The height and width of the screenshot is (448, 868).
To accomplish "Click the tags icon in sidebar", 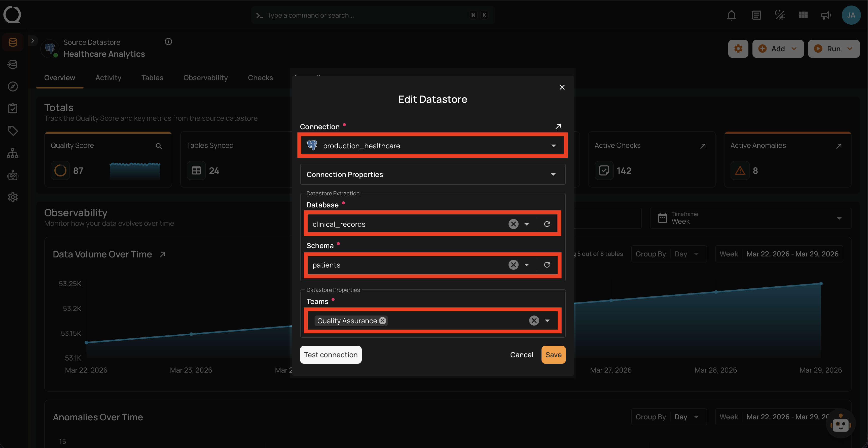I will click(13, 130).
